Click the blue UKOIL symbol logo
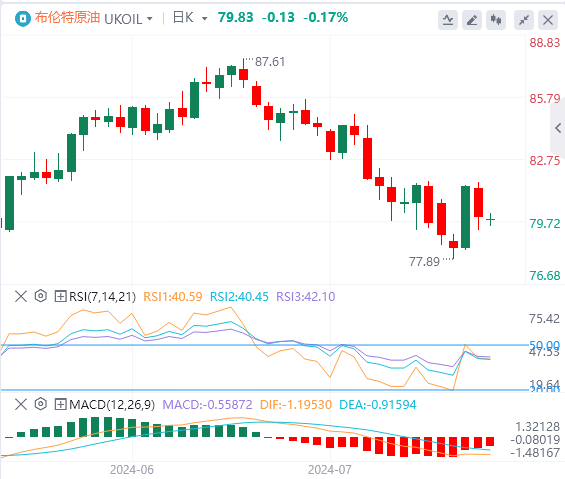Viewport: 565px width, 479px height. pos(23,18)
